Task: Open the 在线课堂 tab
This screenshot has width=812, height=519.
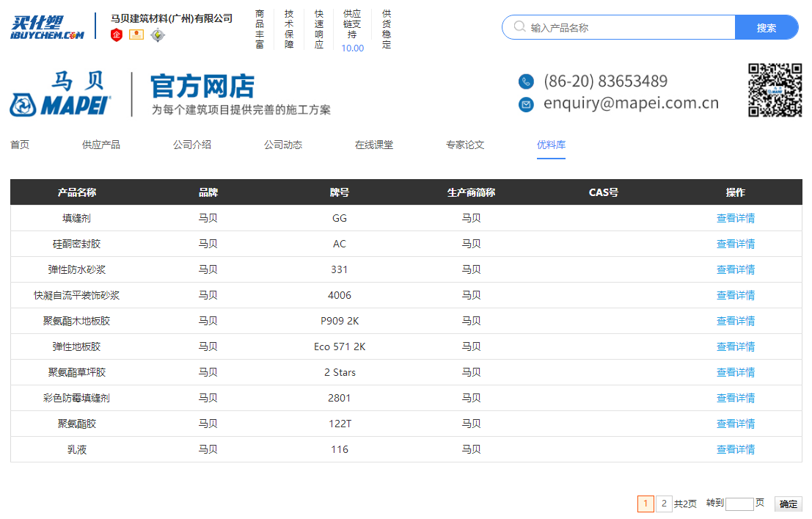Action: coord(374,145)
